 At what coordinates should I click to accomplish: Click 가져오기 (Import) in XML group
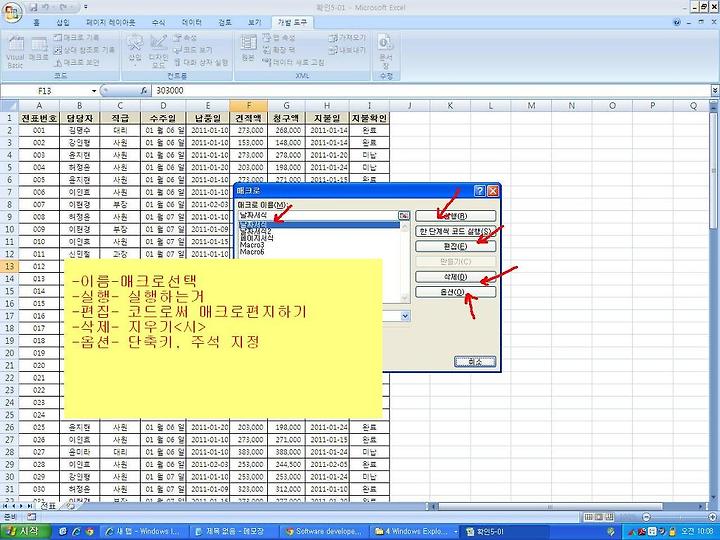coord(347,38)
